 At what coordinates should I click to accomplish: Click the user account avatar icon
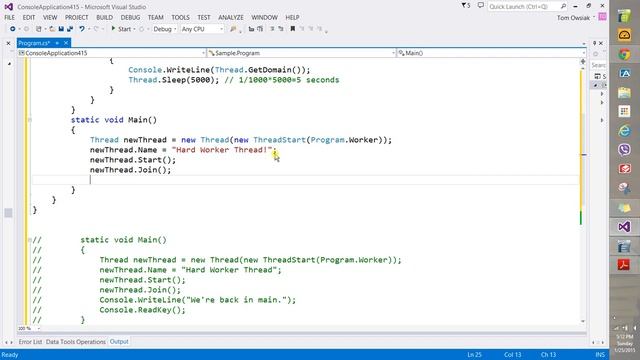click(x=602, y=17)
